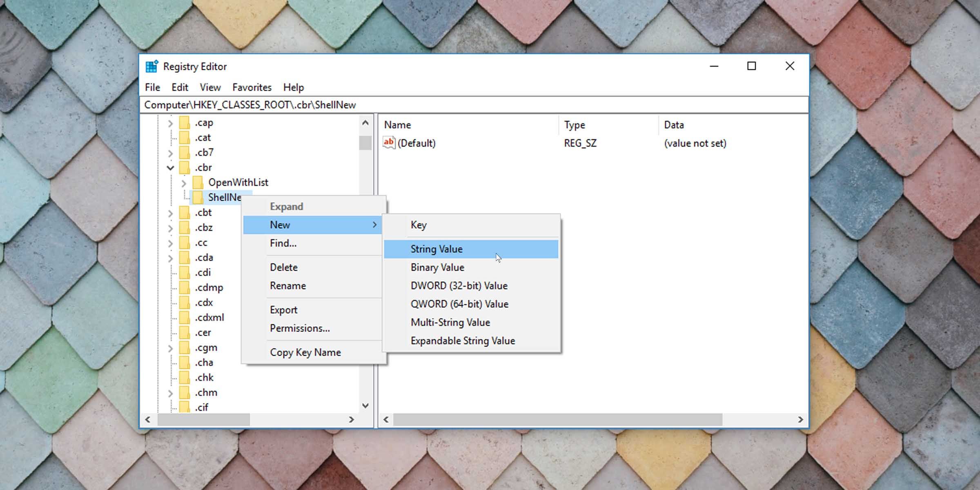
Task: Click the .cc folder icon
Action: pyautogui.click(x=185, y=243)
